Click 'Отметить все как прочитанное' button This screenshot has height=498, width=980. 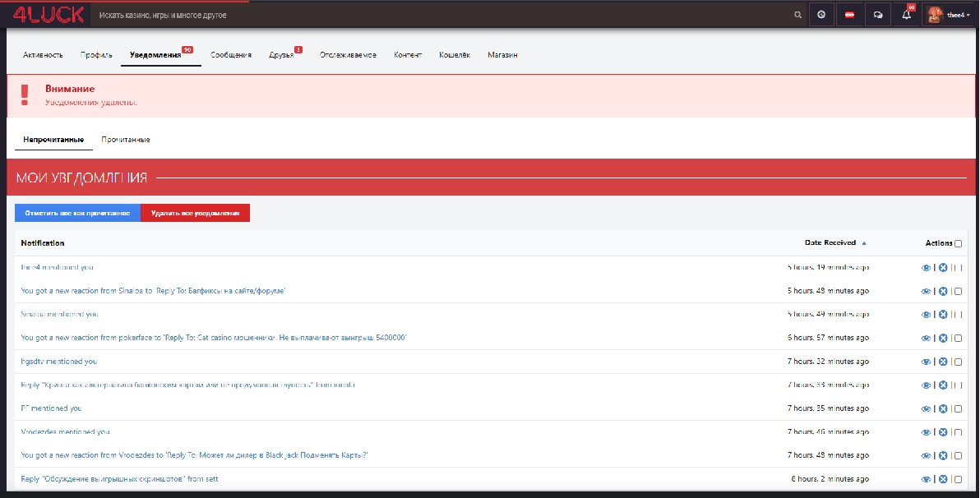(x=77, y=213)
